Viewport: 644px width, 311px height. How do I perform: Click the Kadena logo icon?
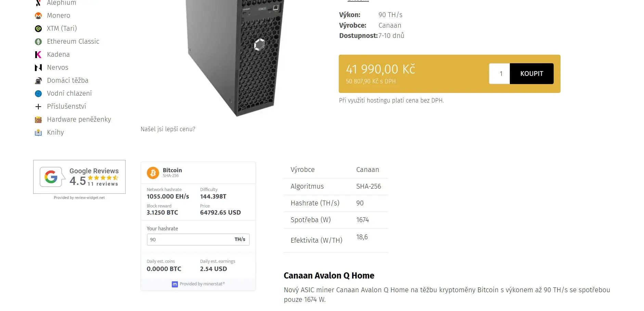(x=38, y=55)
